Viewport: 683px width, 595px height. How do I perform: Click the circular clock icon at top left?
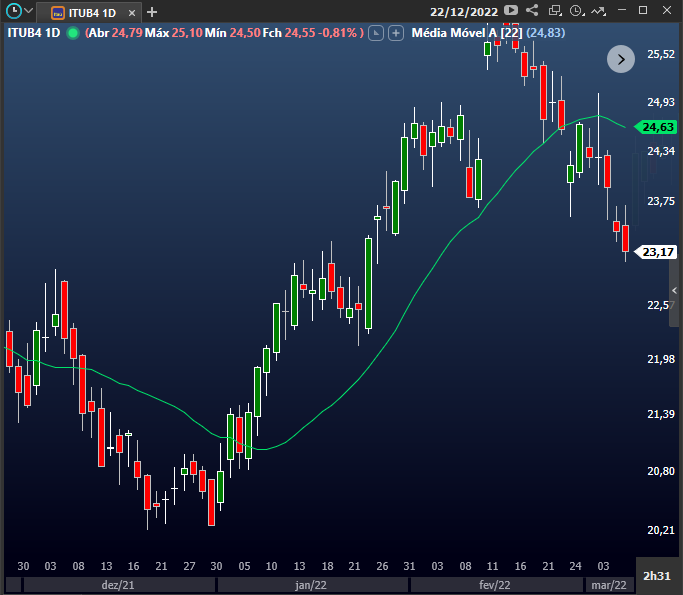tap(14, 11)
